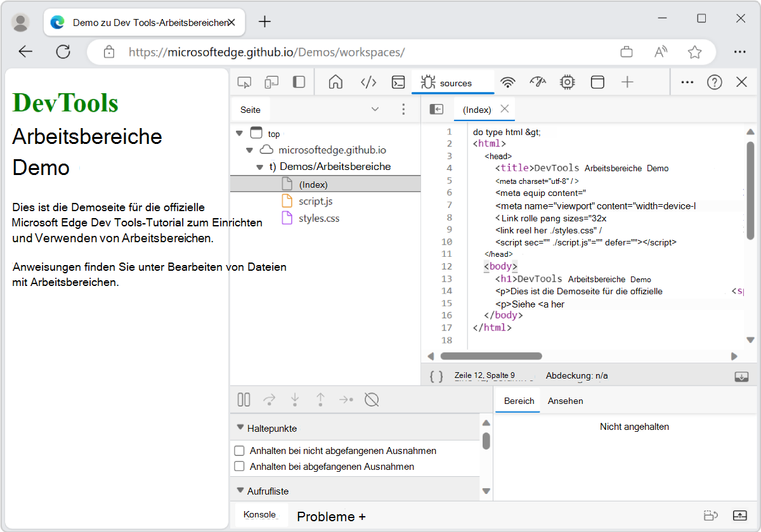761x532 pixels.
Task: Click the step over next function icon
Action: (x=269, y=399)
